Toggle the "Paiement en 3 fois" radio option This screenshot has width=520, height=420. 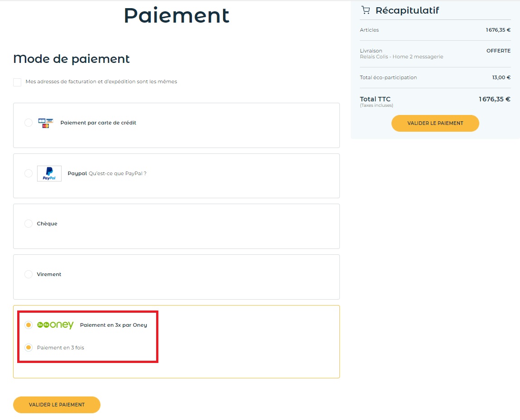click(x=29, y=348)
